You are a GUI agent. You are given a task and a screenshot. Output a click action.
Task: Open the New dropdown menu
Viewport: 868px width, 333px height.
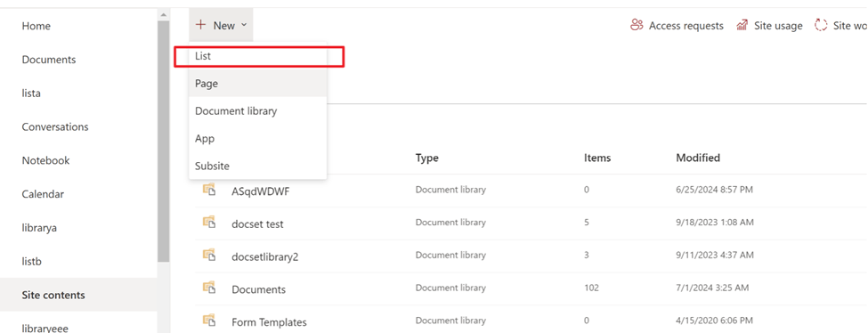tap(221, 25)
